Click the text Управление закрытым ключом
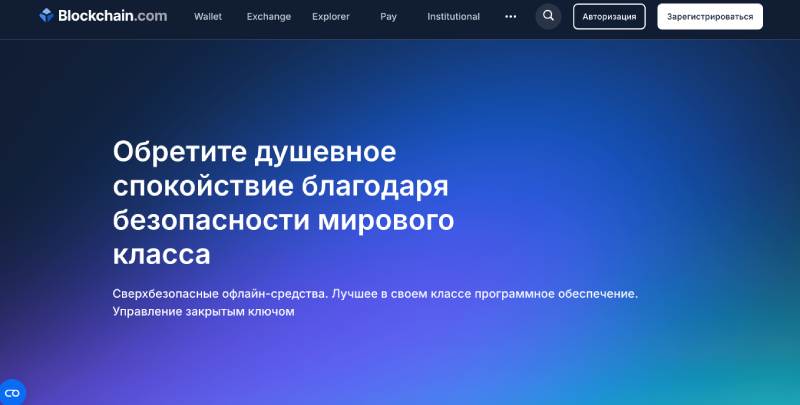800x405 pixels. [204, 311]
